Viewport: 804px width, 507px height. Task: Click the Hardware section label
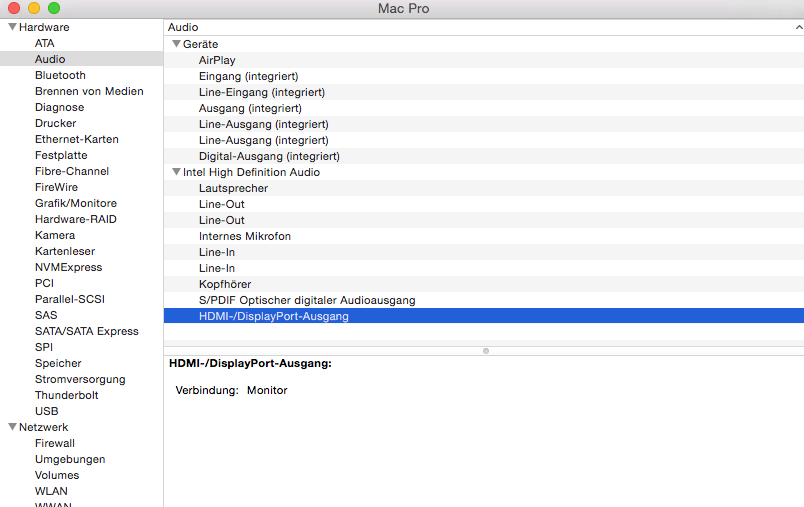click(x=44, y=27)
